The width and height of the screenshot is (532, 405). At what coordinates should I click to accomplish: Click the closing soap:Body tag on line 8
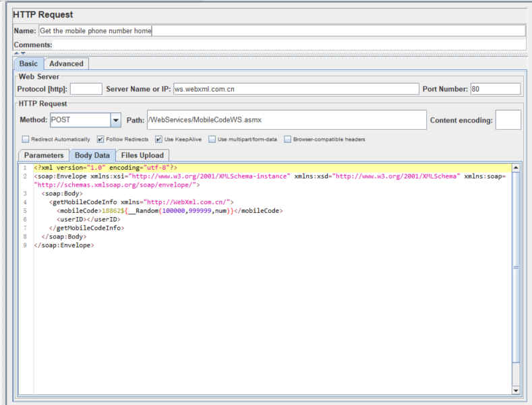click(64, 237)
